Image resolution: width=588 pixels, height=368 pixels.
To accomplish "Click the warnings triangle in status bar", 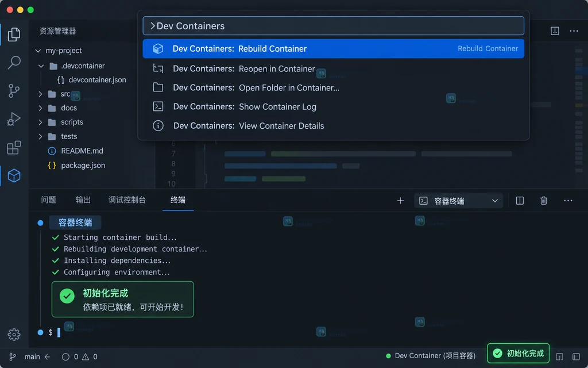I will click(86, 356).
